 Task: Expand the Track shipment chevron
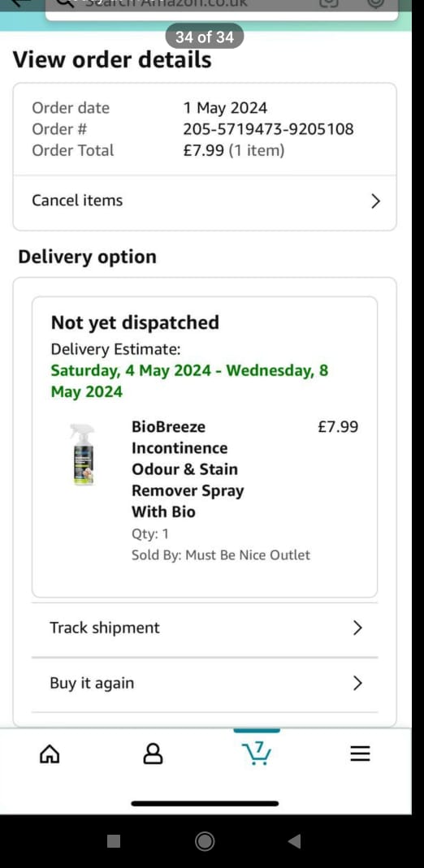pyautogui.click(x=357, y=628)
